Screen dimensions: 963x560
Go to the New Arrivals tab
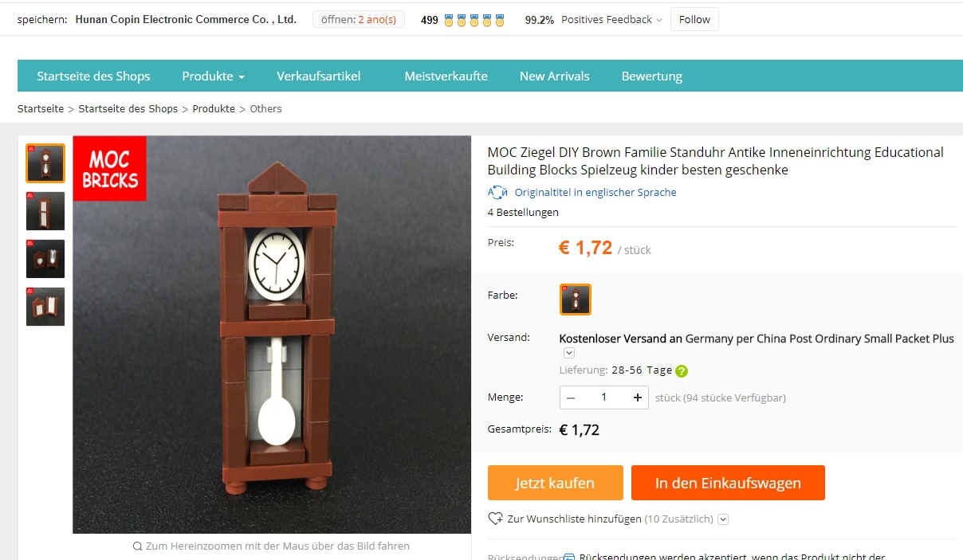click(554, 76)
